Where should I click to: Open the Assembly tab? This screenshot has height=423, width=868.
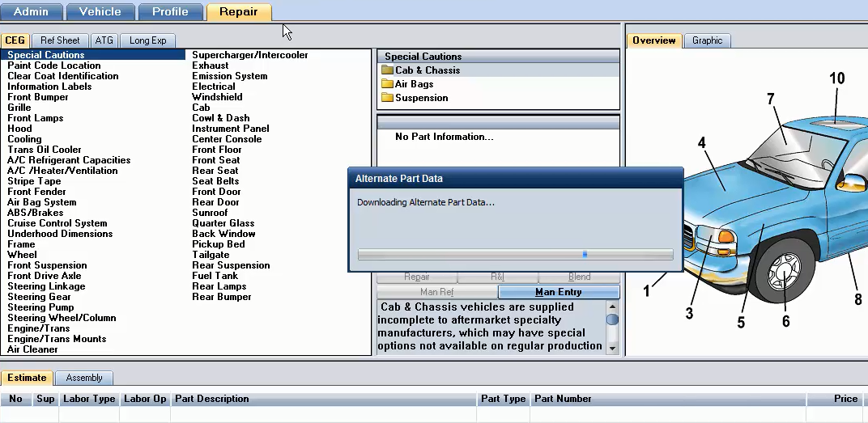click(x=84, y=378)
